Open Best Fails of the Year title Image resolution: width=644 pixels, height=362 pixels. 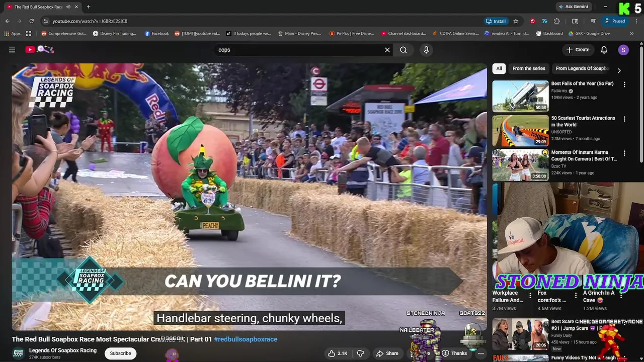(x=582, y=83)
